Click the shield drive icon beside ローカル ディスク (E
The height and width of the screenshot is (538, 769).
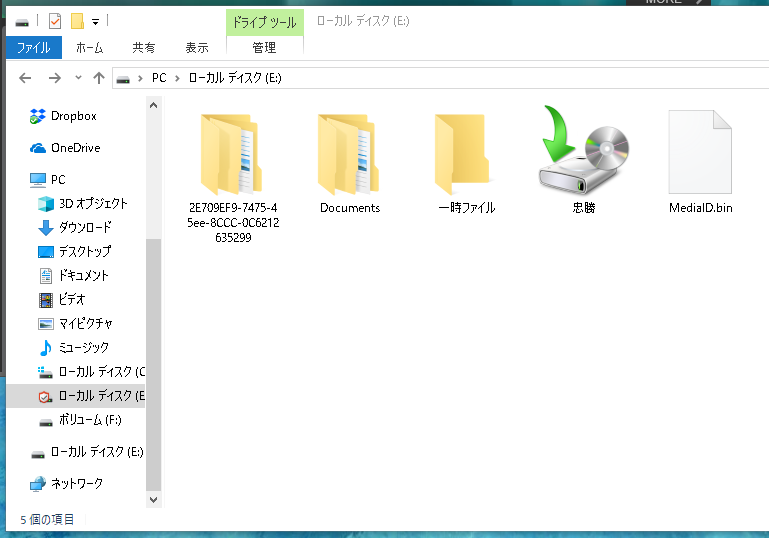click(45, 397)
